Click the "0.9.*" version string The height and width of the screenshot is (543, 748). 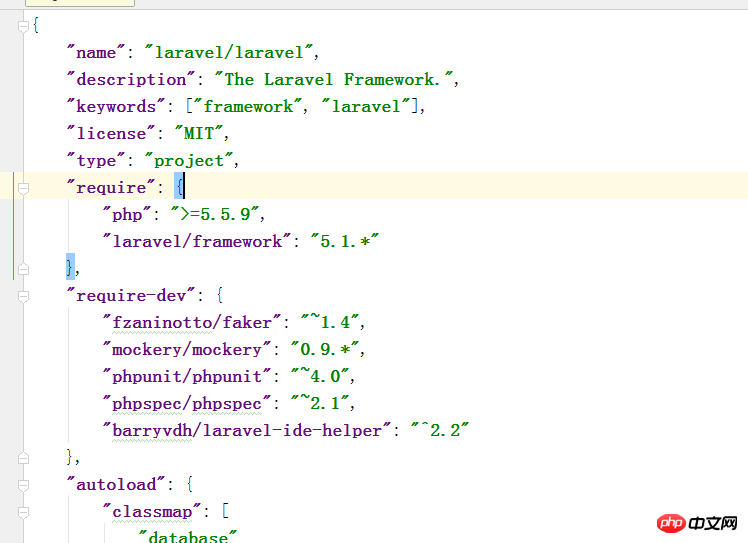click(324, 349)
